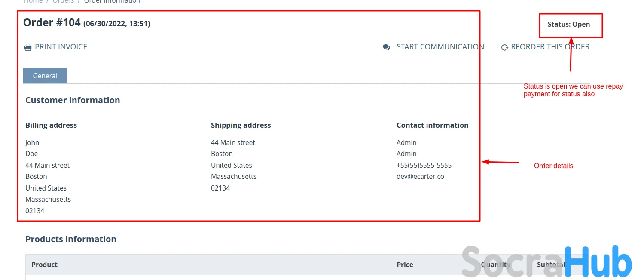Click the Price column header
644x280 pixels.
click(405, 265)
